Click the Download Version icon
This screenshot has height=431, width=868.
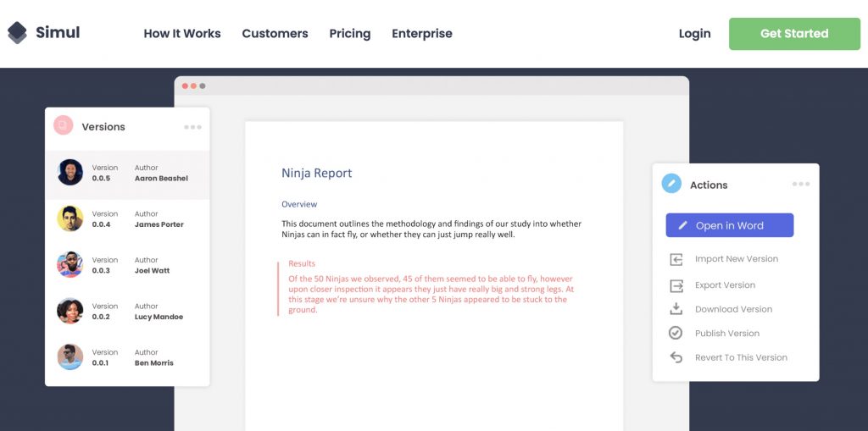676,309
